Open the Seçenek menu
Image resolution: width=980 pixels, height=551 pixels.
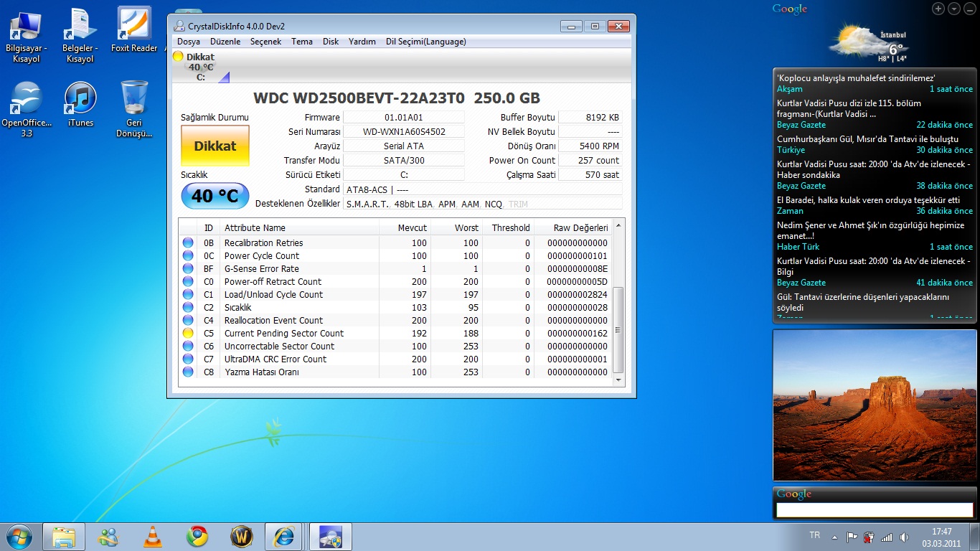click(265, 42)
